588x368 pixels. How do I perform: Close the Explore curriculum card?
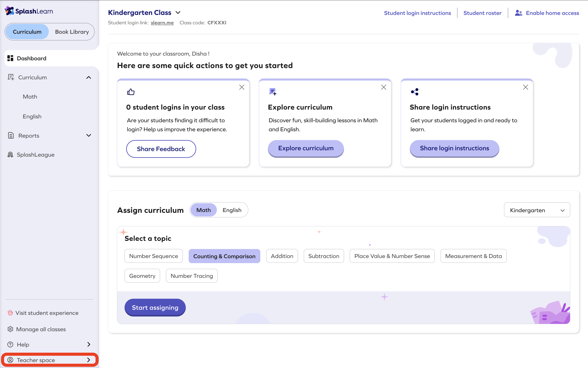point(384,87)
